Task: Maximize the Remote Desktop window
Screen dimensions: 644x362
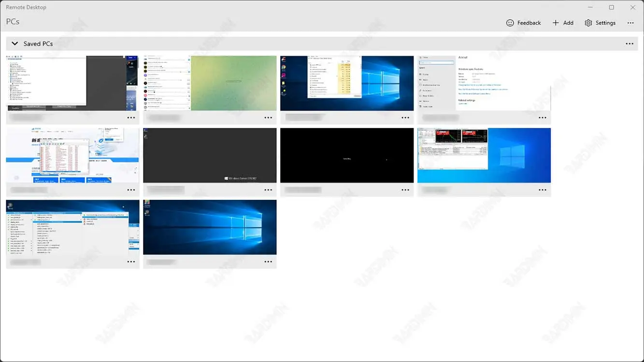Action: [612, 7]
